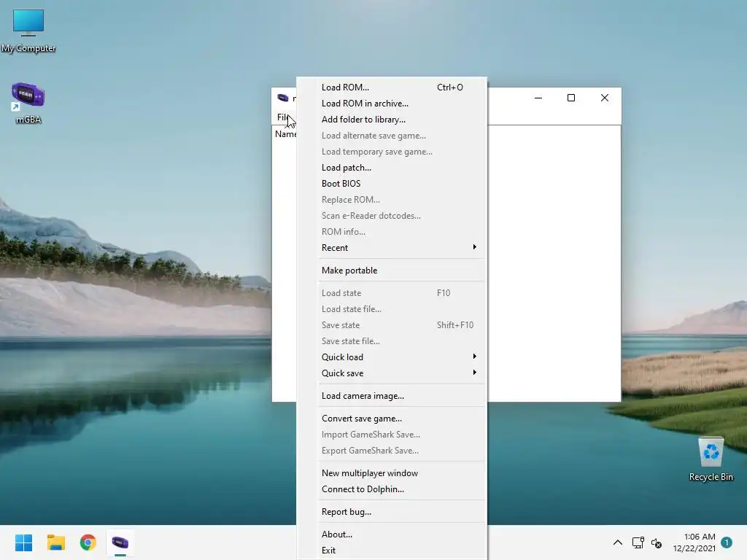
Task: Click the grayed Load alternate save game...
Action: coord(392,136)
